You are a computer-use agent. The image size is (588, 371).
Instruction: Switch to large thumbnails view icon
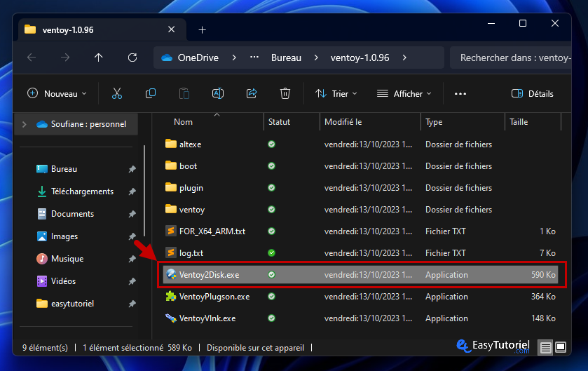561,347
